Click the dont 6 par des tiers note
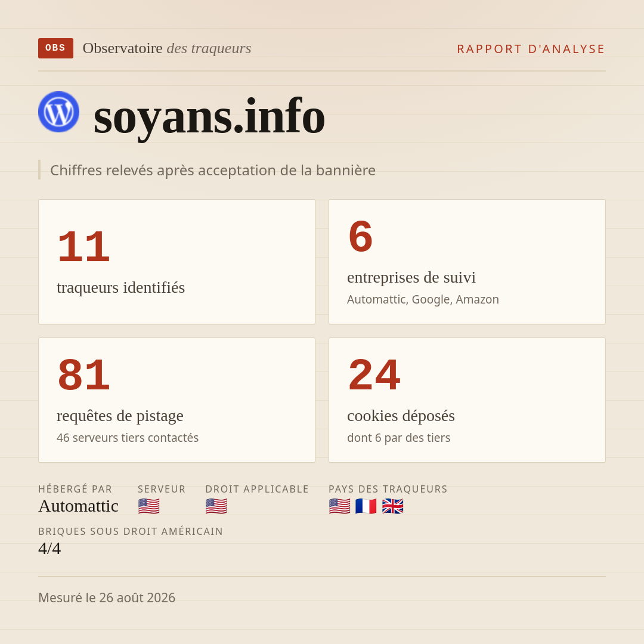The image size is (644, 644). click(399, 438)
